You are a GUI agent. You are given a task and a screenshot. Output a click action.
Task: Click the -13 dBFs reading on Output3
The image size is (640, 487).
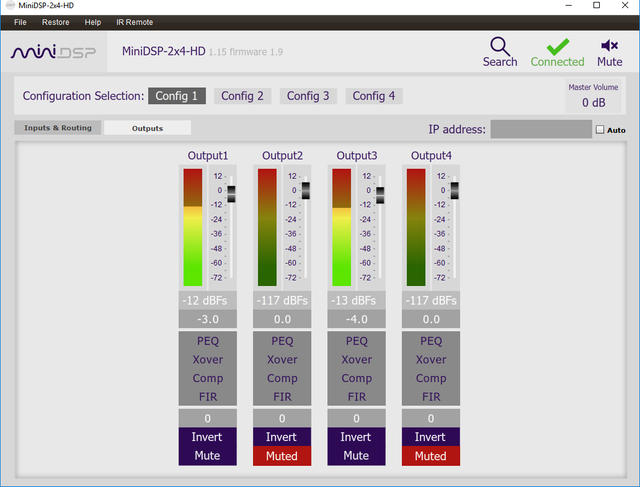point(356,300)
